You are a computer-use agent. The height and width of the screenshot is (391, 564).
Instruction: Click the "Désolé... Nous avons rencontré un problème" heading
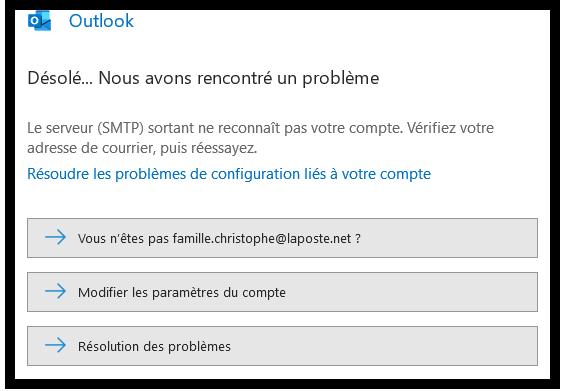(203, 78)
